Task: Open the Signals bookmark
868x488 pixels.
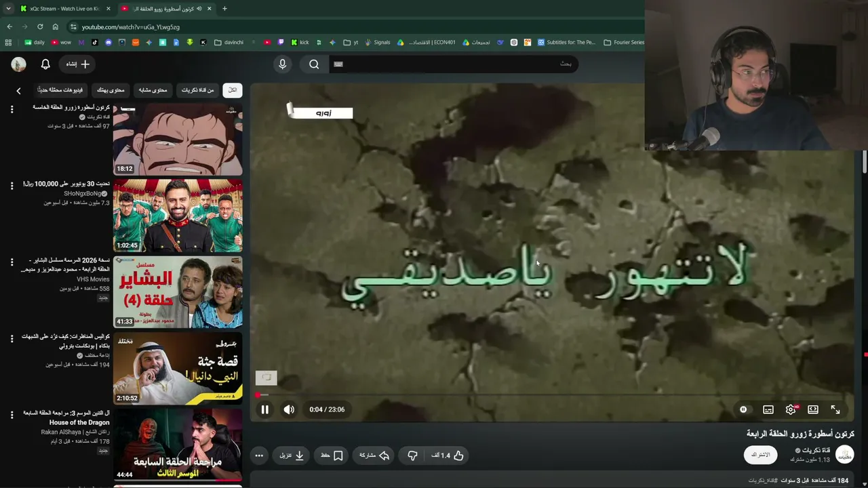Action: 377,42
